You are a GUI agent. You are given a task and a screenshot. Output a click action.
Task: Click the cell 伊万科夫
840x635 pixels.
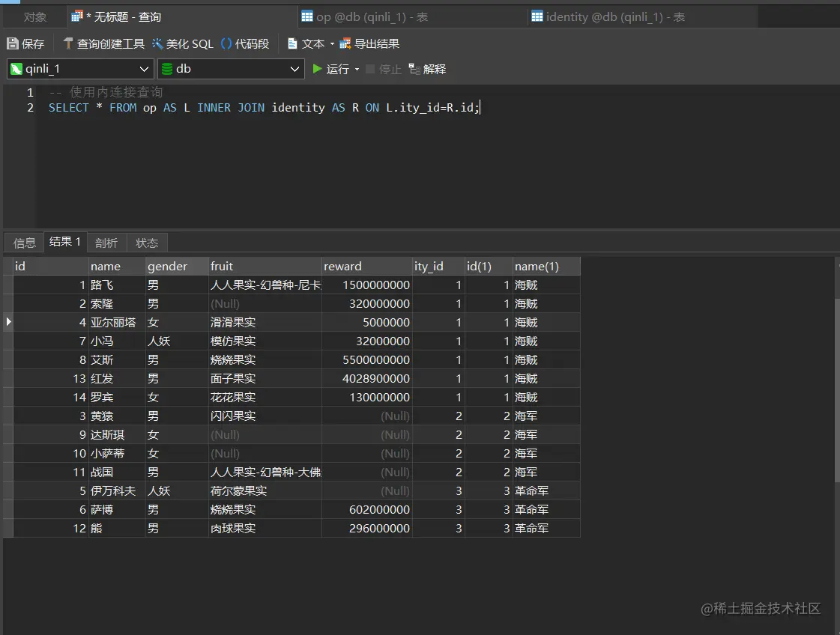click(x=118, y=491)
